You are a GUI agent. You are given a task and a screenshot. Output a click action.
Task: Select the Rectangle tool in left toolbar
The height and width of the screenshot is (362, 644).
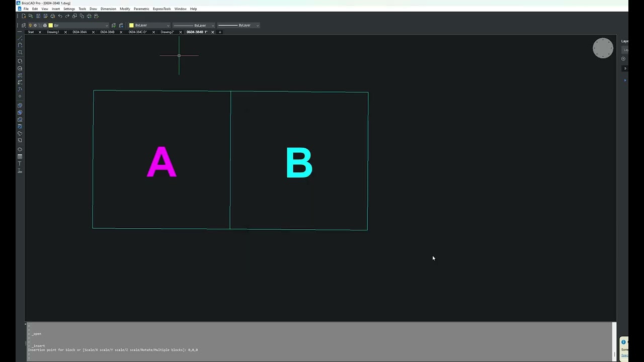[20, 52]
